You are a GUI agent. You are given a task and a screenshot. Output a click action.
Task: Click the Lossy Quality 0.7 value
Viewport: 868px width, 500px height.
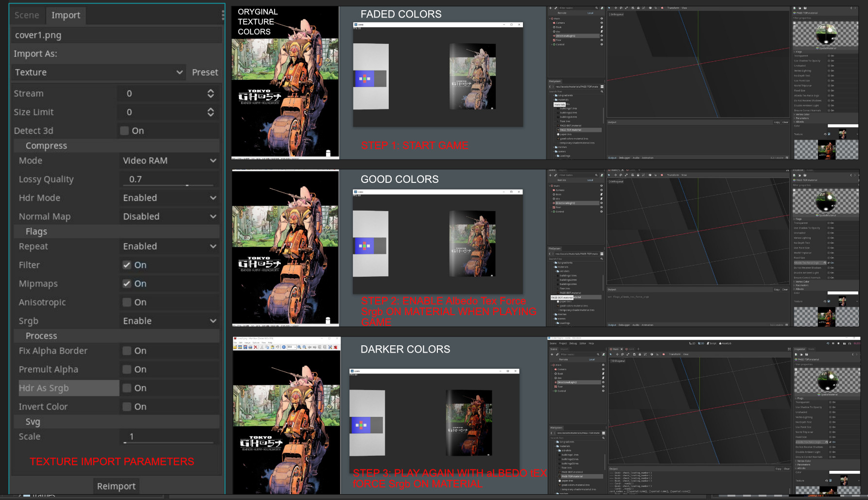tap(136, 179)
